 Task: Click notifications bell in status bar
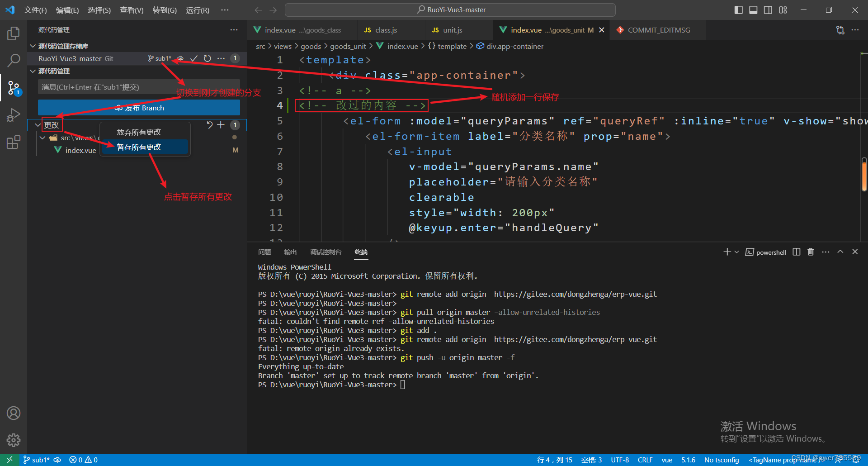click(856, 460)
